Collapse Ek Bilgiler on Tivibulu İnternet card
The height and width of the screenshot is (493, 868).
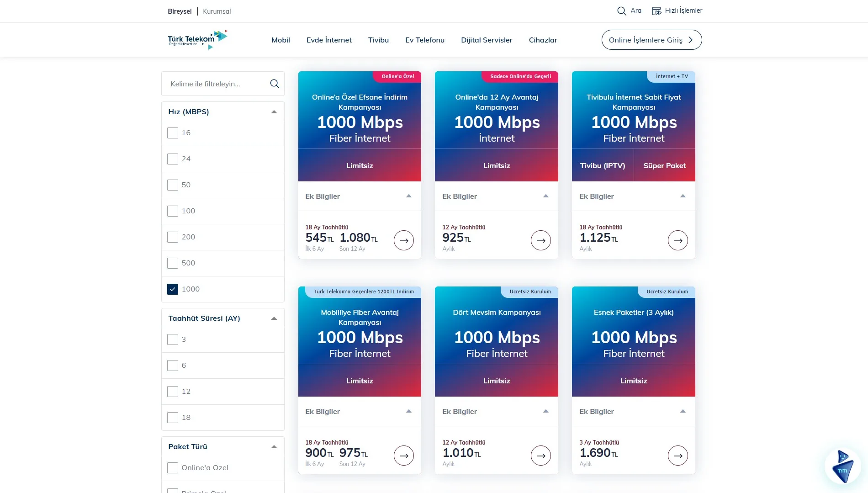pyautogui.click(x=683, y=196)
